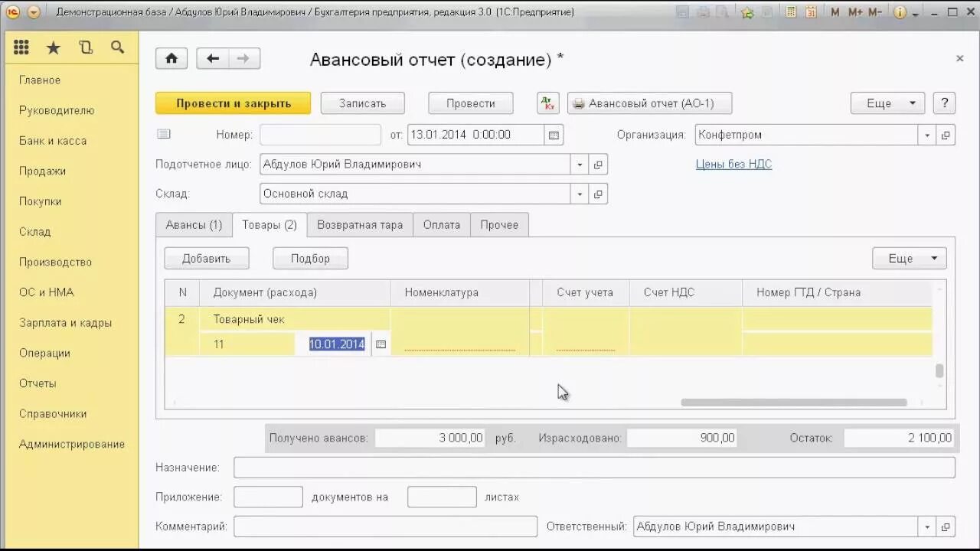Expand the Подотчетное лицо dropdown

click(x=580, y=165)
